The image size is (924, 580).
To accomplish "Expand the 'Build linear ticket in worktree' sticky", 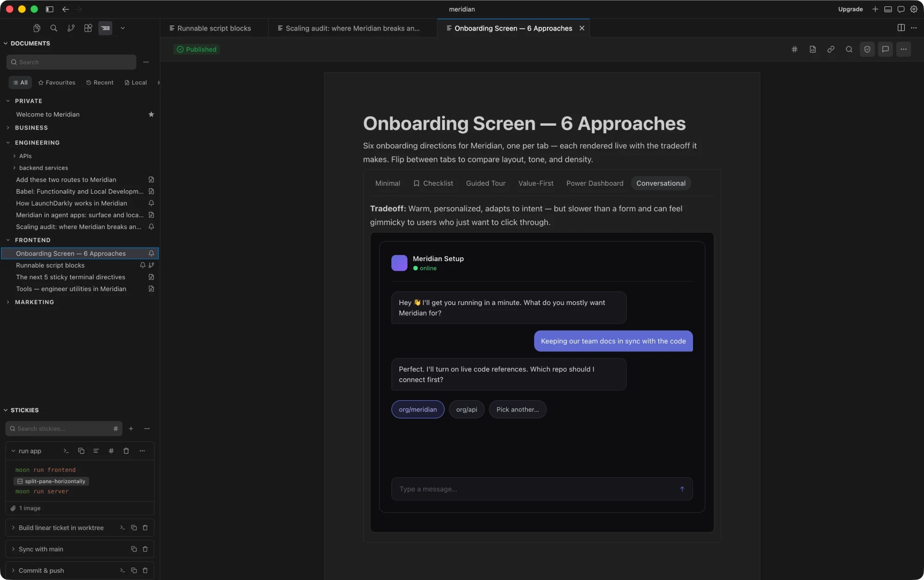I will 13,528.
